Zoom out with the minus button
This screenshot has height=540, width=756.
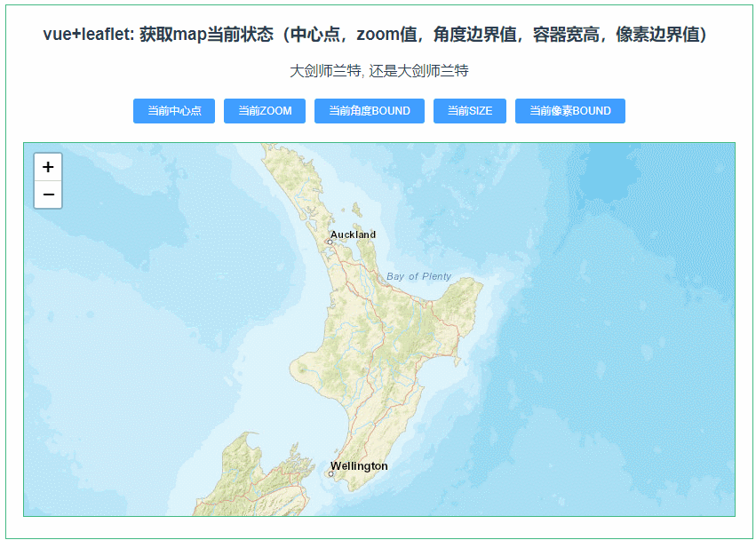48,195
